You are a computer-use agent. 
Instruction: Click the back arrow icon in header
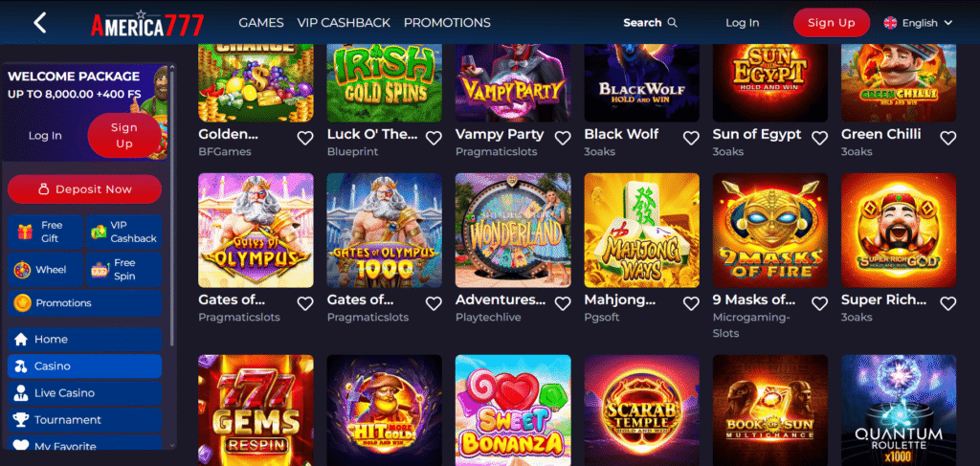[x=40, y=23]
